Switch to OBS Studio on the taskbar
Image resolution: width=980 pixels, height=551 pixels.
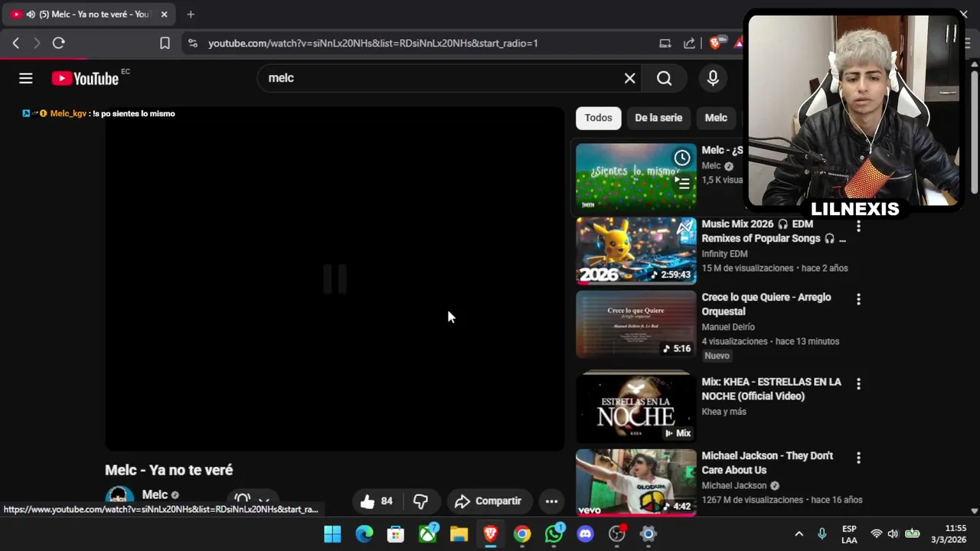click(x=616, y=533)
